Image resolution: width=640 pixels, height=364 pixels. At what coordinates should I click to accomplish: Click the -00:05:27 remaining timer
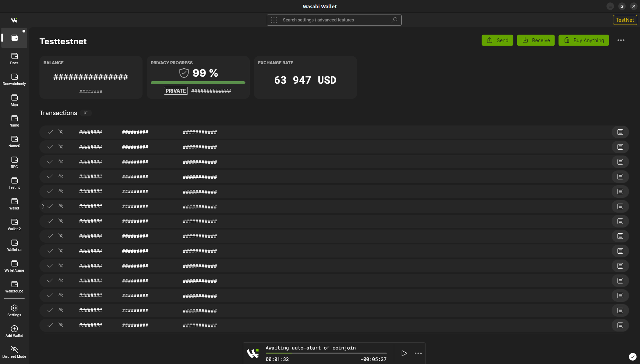(x=374, y=359)
